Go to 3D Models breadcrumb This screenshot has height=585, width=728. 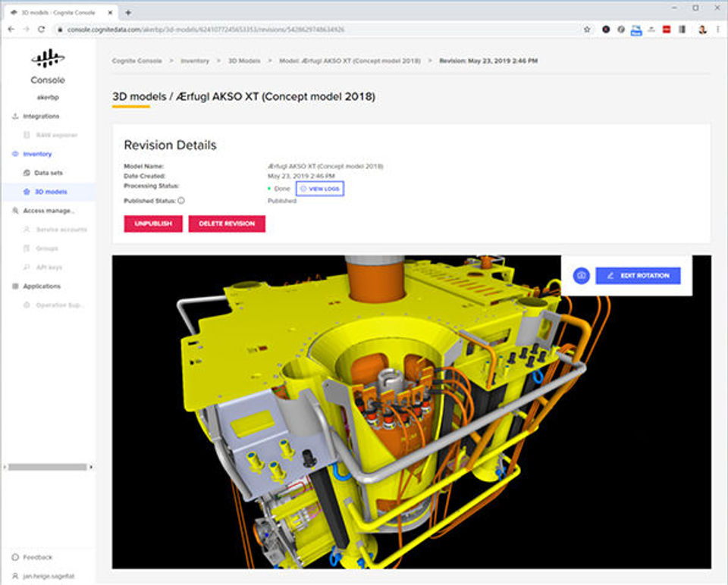click(244, 61)
